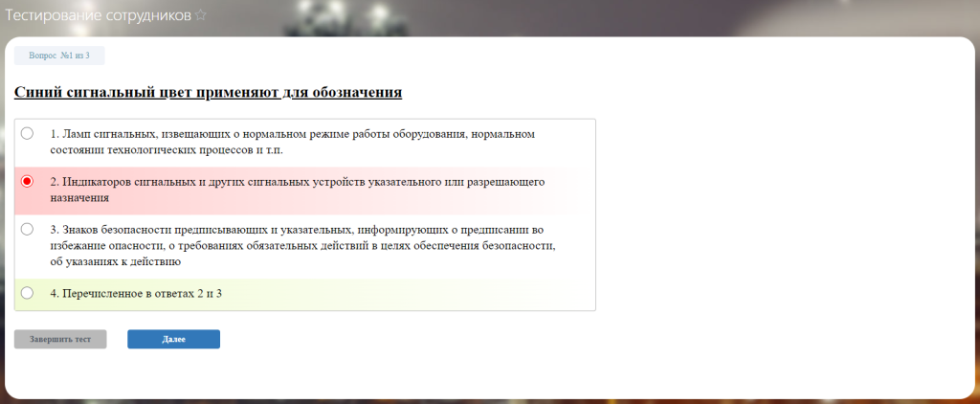Click the word 'назначения' in answer 2

click(79, 198)
